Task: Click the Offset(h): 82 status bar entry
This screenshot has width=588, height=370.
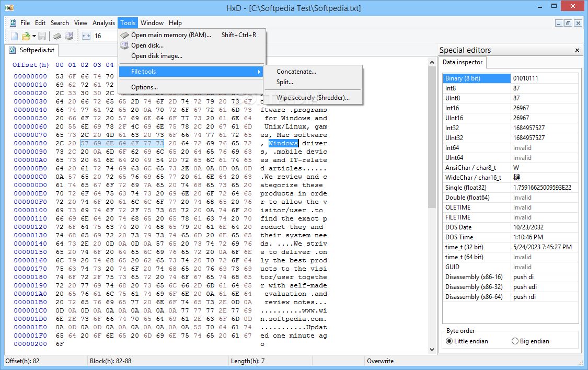Action: 22,361
